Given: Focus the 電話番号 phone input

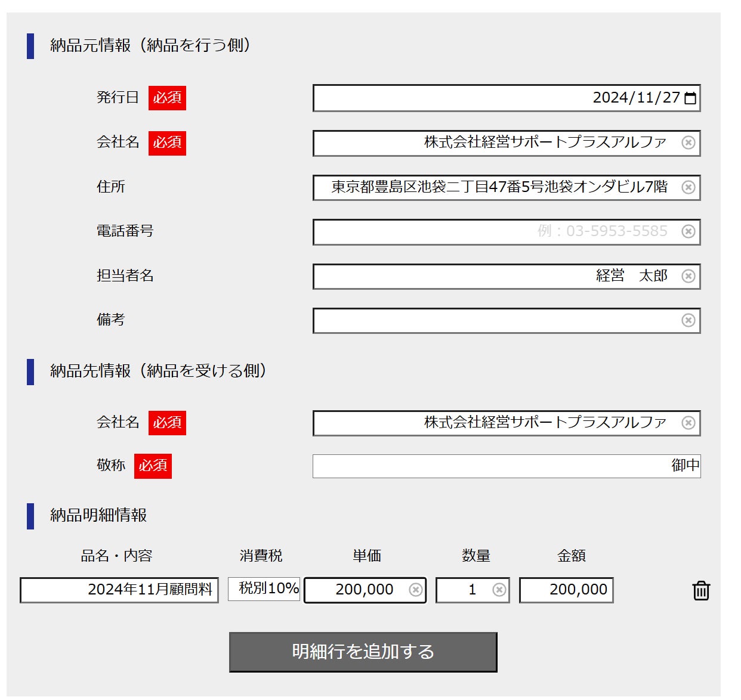Looking at the screenshot, I should click(507, 231).
